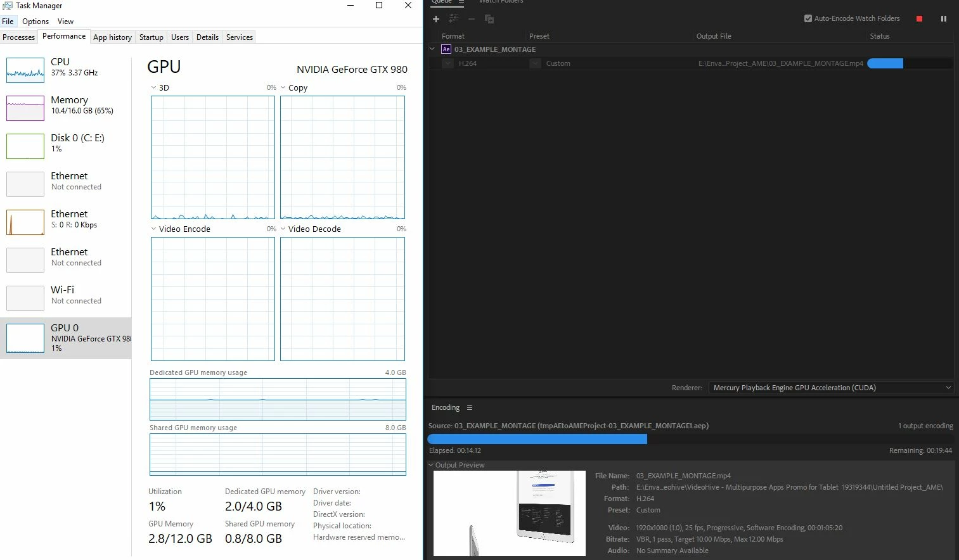Collapse the Output Preview section
Screen dimensions: 959x560
pyautogui.click(x=431, y=465)
